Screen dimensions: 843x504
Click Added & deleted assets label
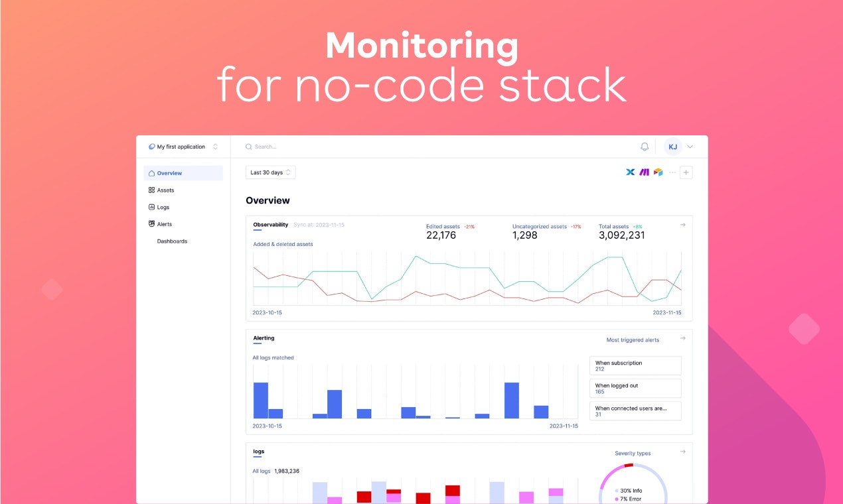[x=283, y=244]
